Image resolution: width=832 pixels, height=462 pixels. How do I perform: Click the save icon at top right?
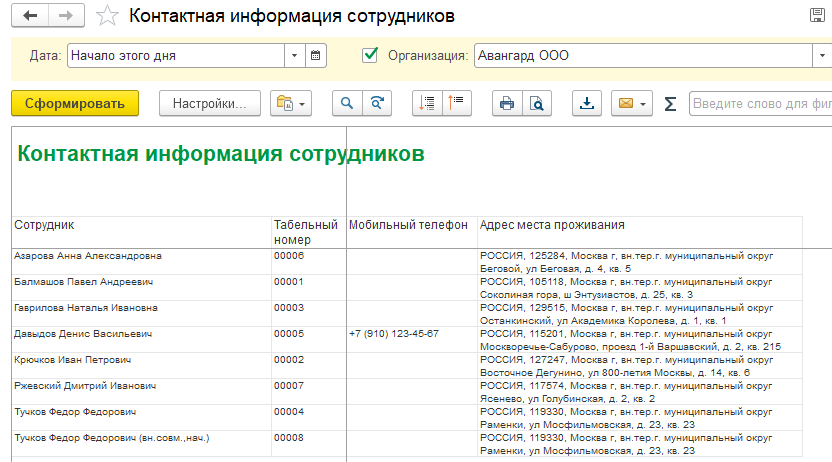[818, 15]
